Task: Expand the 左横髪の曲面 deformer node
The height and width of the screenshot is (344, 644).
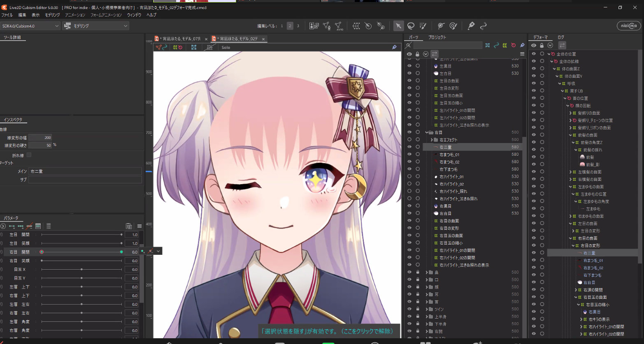Action: (570, 172)
